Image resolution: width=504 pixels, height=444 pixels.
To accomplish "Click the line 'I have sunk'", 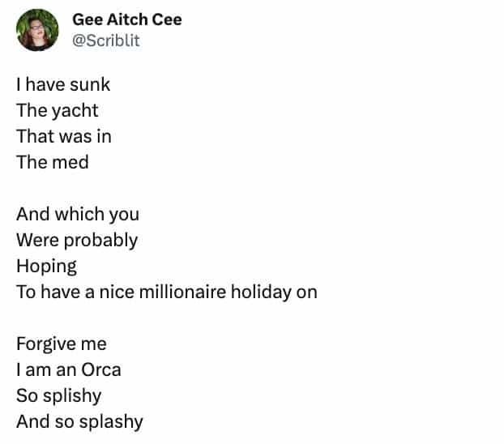I will [x=63, y=84].
